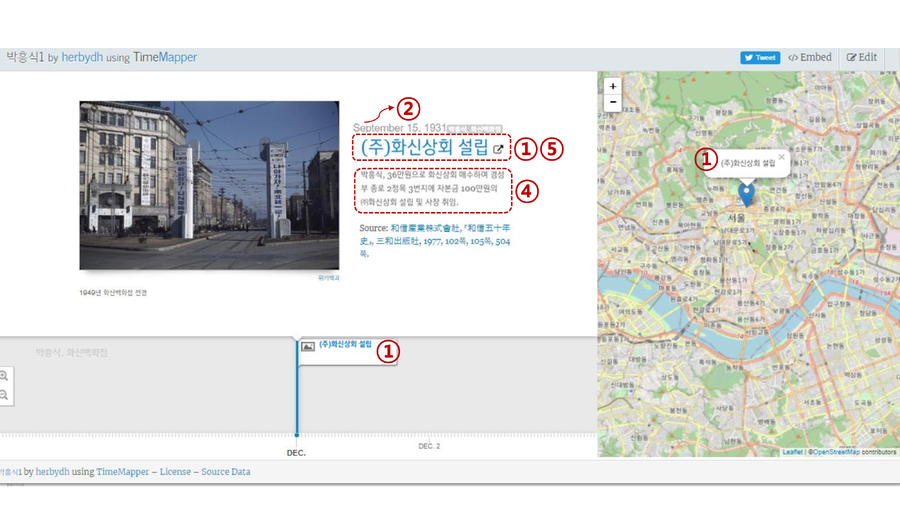Open OpenStreetMap attribution link
This screenshot has width=900, height=506.
pos(836,452)
